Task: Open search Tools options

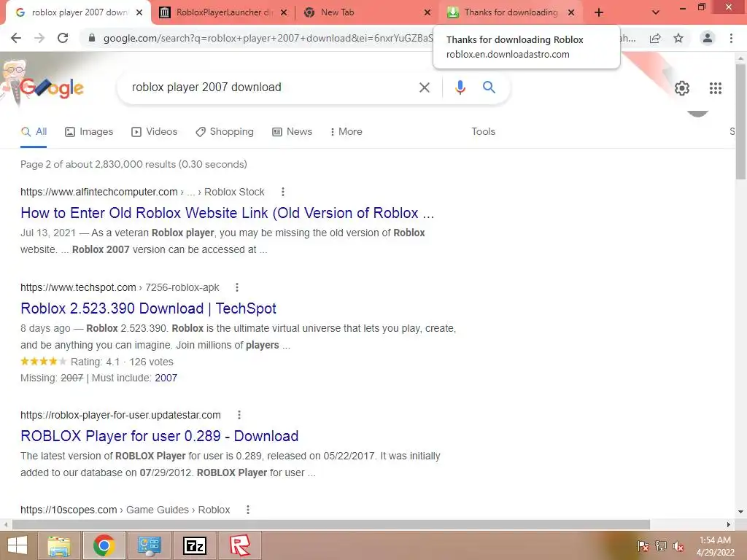Action: coord(483,132)
